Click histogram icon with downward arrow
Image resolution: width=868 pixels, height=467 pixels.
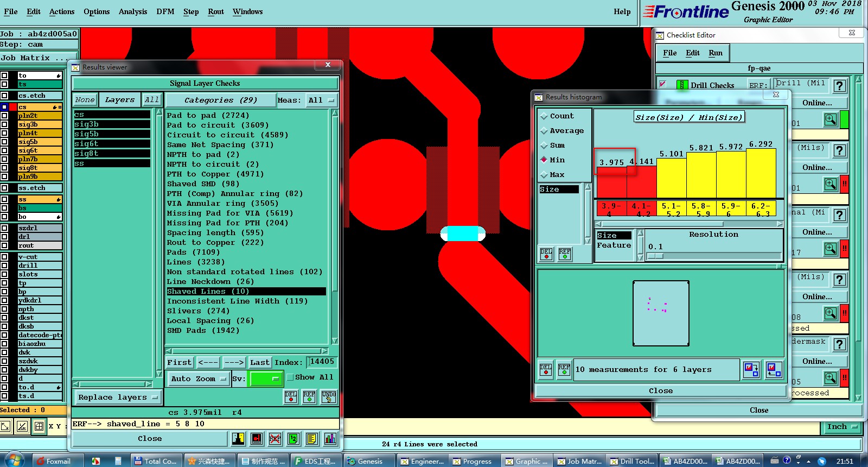pos(751,370)
